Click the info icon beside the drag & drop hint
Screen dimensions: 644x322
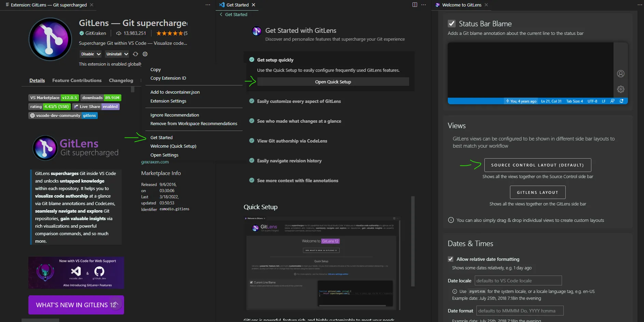(451, 220)
